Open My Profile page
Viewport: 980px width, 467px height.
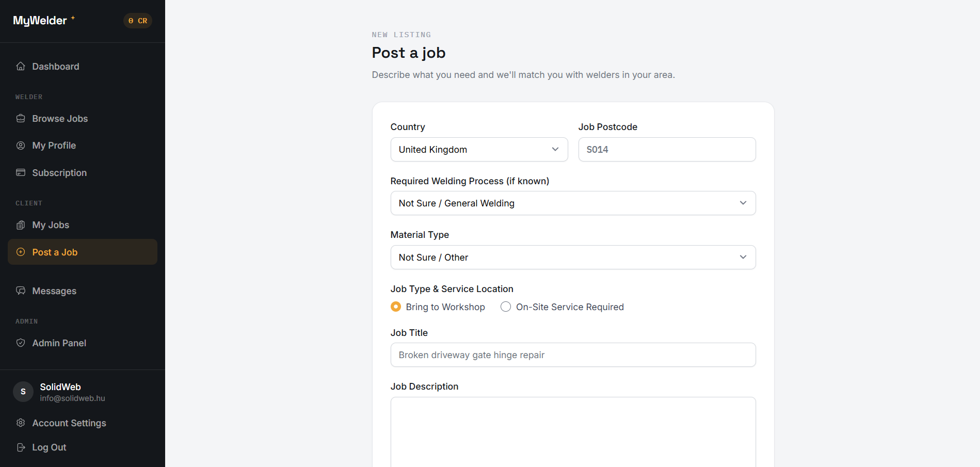83,146
